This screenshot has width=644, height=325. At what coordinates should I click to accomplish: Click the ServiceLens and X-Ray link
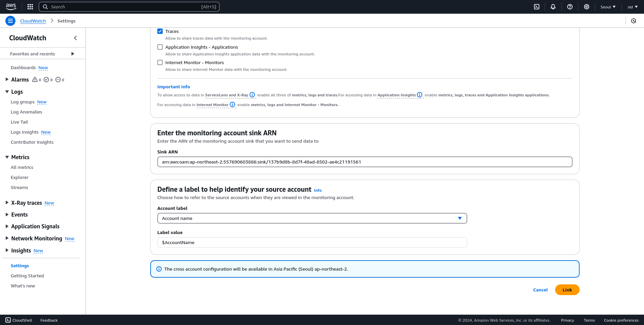pyautogui.click(x=226, y=95)
